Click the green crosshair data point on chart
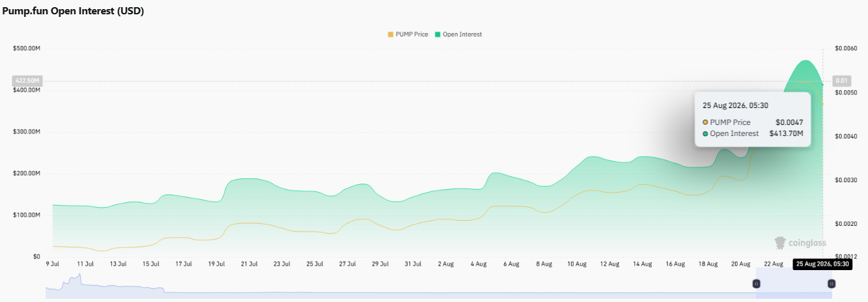 click(x=822, y=85)
